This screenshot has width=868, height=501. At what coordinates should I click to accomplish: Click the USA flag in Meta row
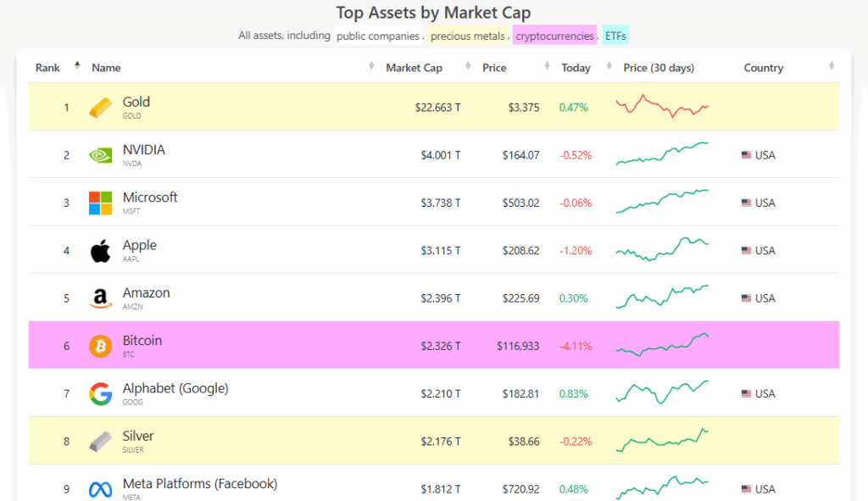[x=746, y=489]
